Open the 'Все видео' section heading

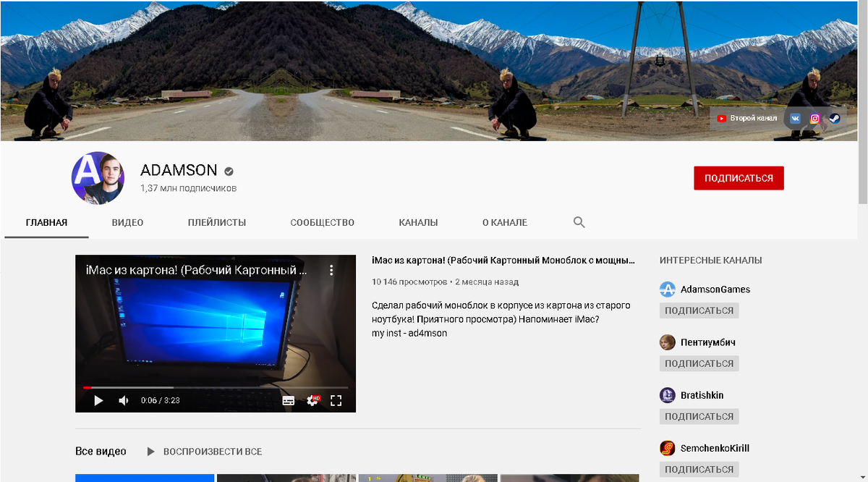[x=101, y=452]
